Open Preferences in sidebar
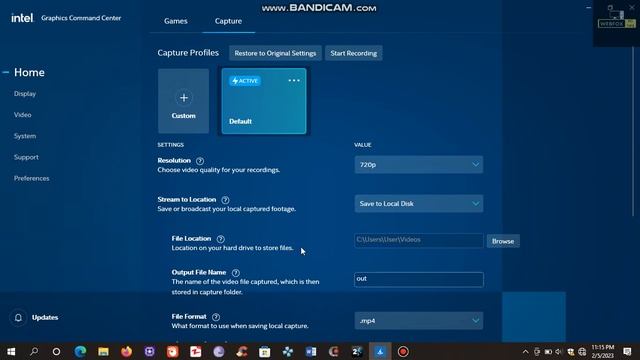The width and height of the screenshot is (640, 360). pos(31,178)
